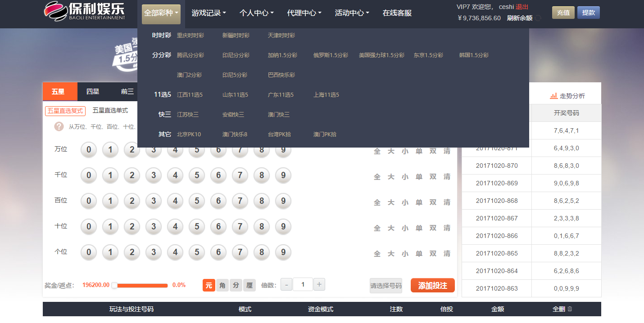Screen dimensions: 644x323
Task: Click the trash icon to delete all bets
Action: point(570,309)
